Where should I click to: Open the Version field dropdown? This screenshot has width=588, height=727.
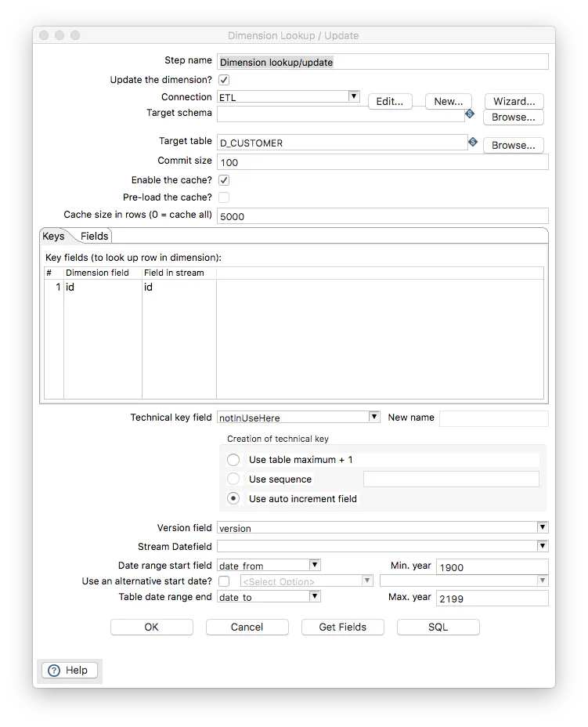coord(543,526)
